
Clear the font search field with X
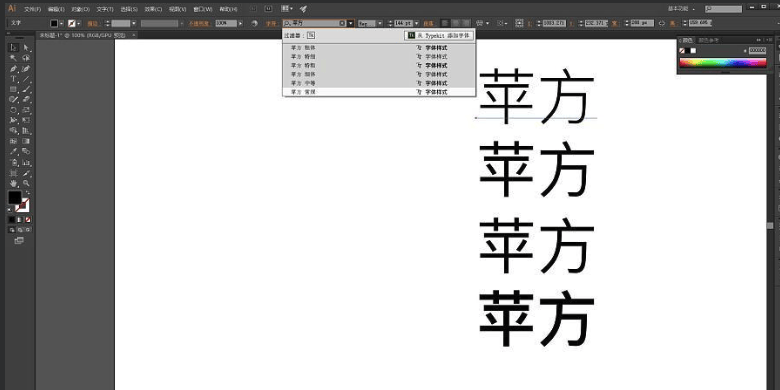(x=342, y=23)
